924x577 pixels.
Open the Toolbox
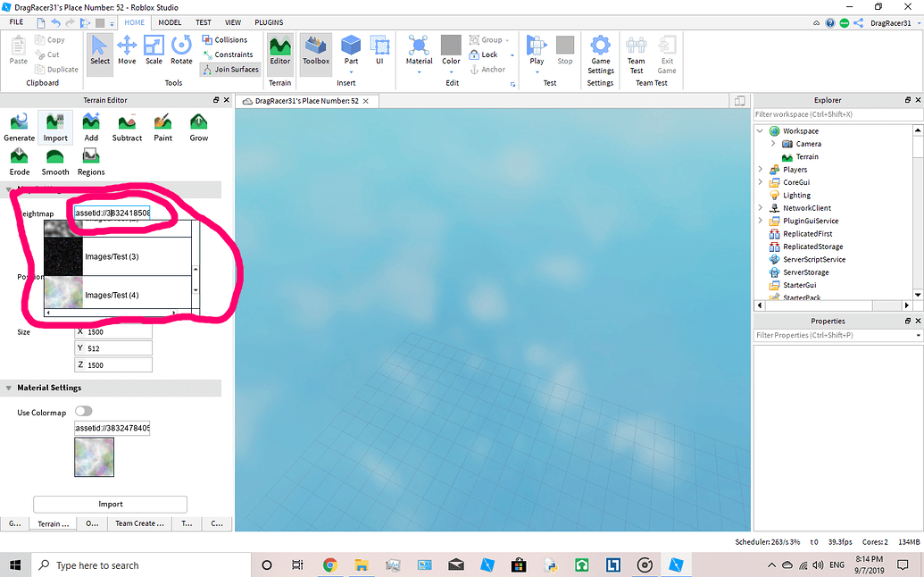[315, 53]
